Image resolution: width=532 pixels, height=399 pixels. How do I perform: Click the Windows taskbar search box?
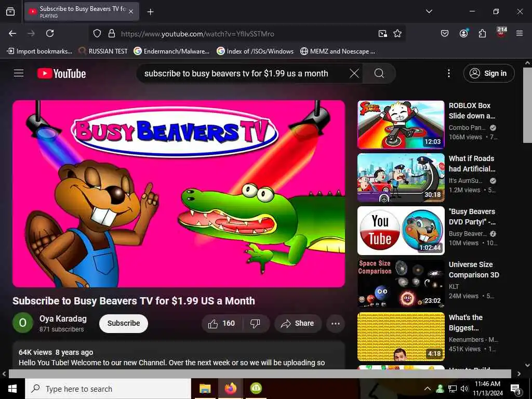pos(108,389)
